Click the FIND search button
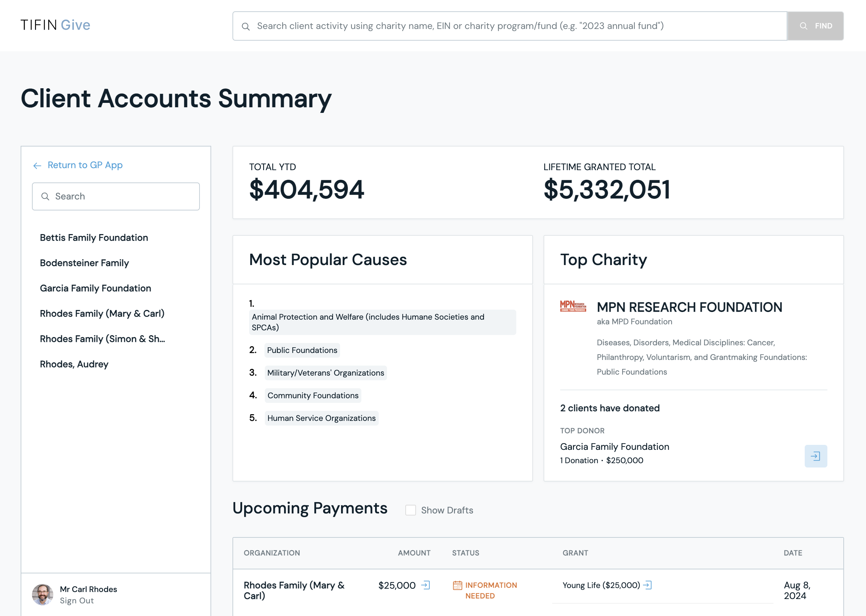Screen dimensions: 866x616 pos(816,26)
